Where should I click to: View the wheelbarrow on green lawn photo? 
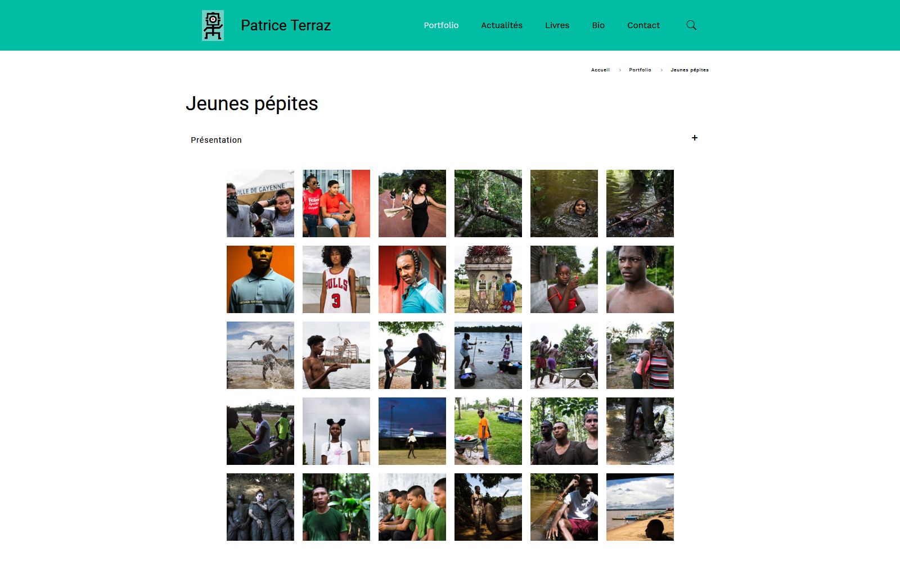point(488,431)
